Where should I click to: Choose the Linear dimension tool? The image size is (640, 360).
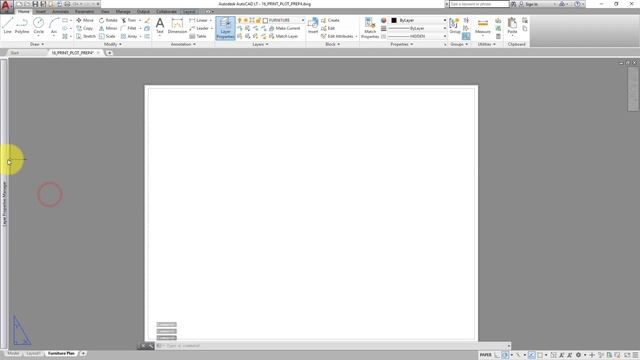pyautogui.click(x=199, y=20)
